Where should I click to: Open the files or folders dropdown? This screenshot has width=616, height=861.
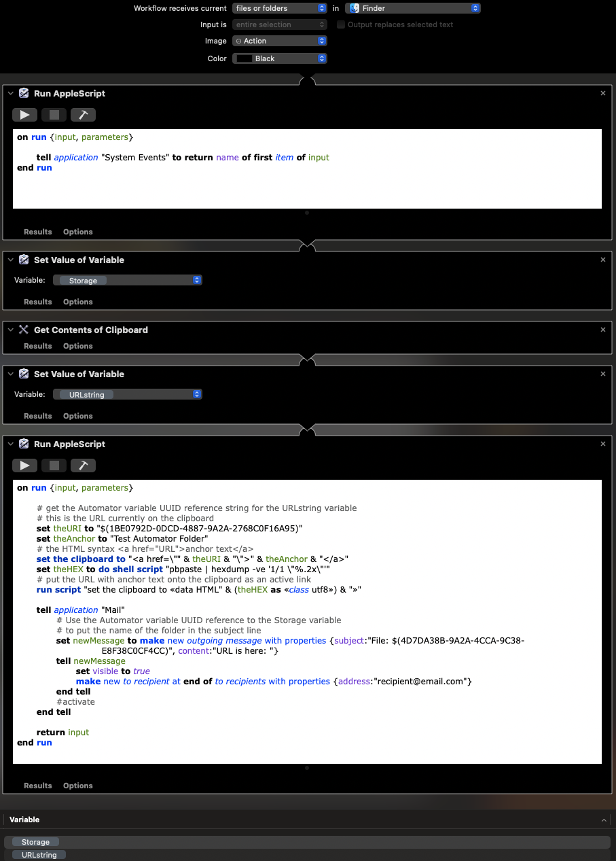[280, 8]
